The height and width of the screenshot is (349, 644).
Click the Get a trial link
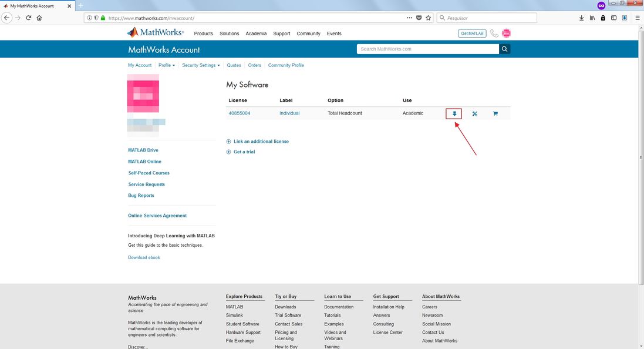point(244,152)
